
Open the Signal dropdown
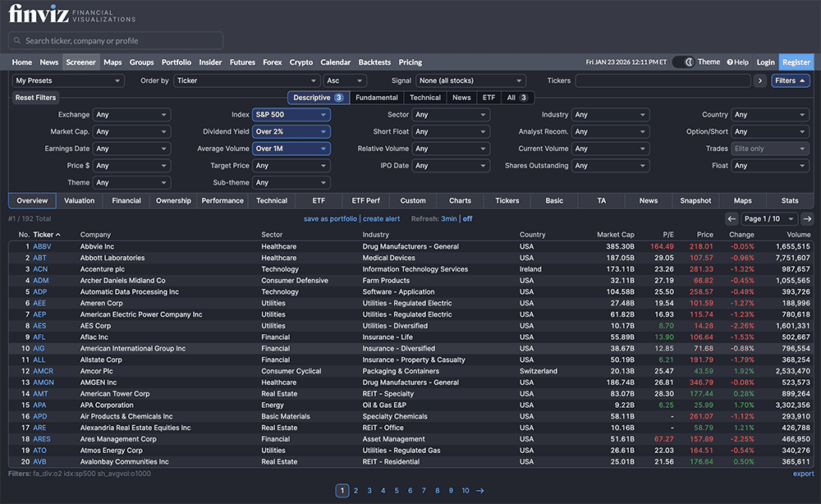click(470, 80)
